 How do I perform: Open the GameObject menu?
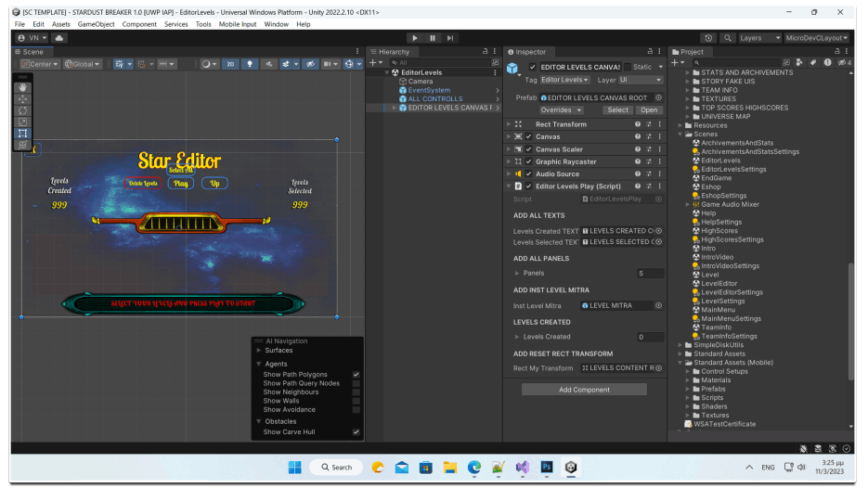[96, 24]
